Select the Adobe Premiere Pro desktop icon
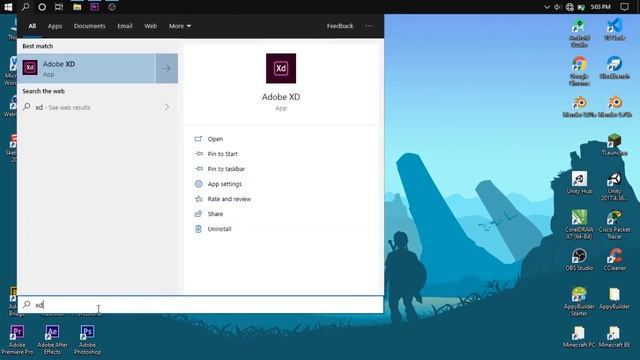 pyautogui.click(x=17, y=340)
